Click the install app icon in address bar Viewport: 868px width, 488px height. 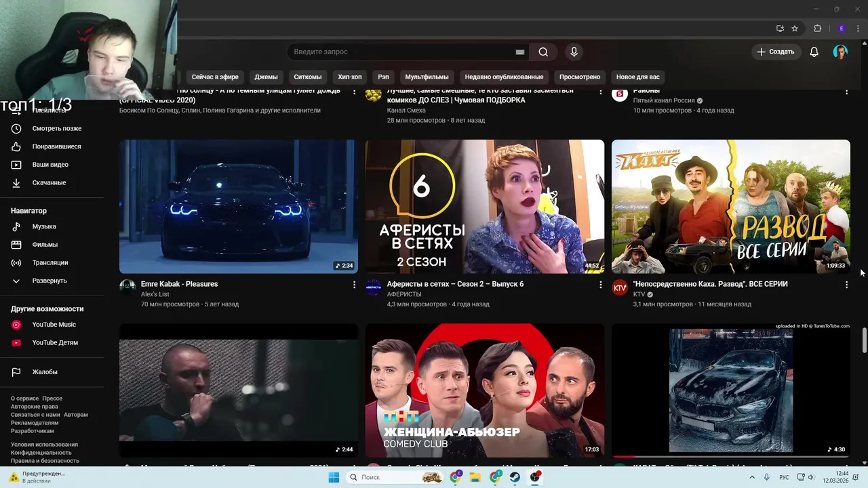tap(781, 28)
